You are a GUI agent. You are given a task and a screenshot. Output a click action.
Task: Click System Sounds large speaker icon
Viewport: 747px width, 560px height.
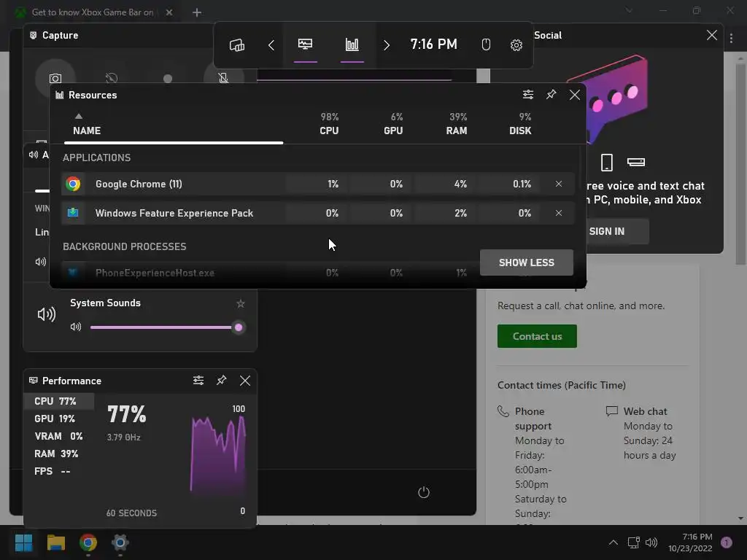point(46,314)
